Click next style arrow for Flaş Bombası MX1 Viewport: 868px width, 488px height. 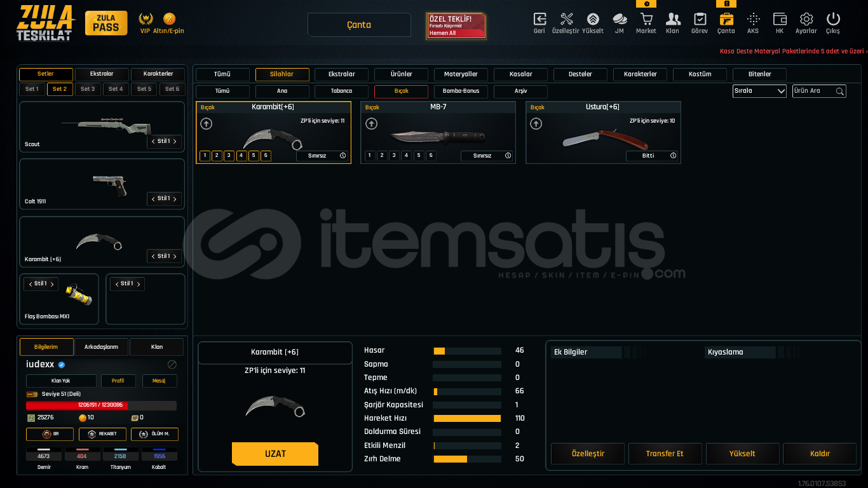point(52,284)
